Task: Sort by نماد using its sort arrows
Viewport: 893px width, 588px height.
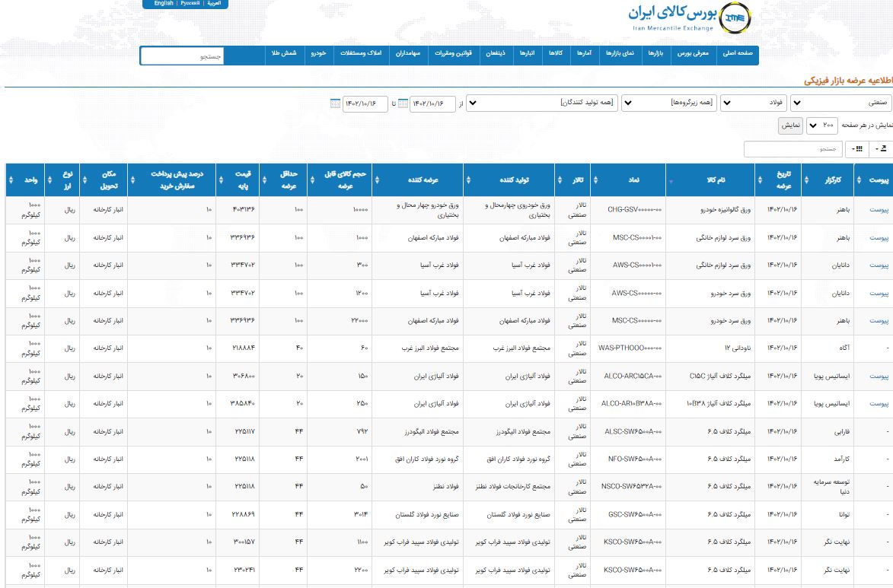Action: (595, 180)
